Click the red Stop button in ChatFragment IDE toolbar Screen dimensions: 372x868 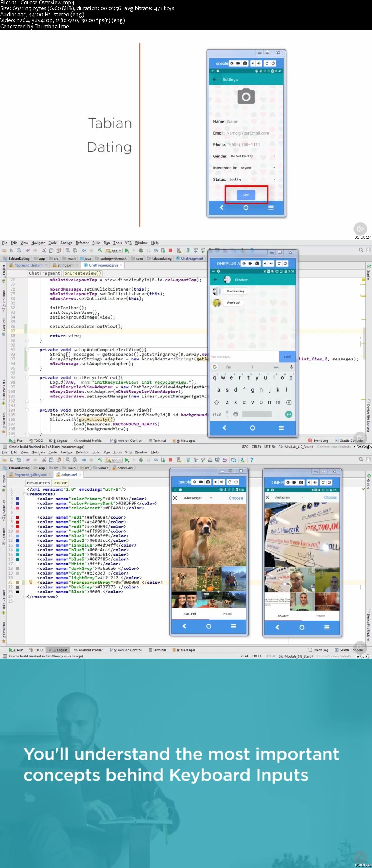(x=170, y=250)
